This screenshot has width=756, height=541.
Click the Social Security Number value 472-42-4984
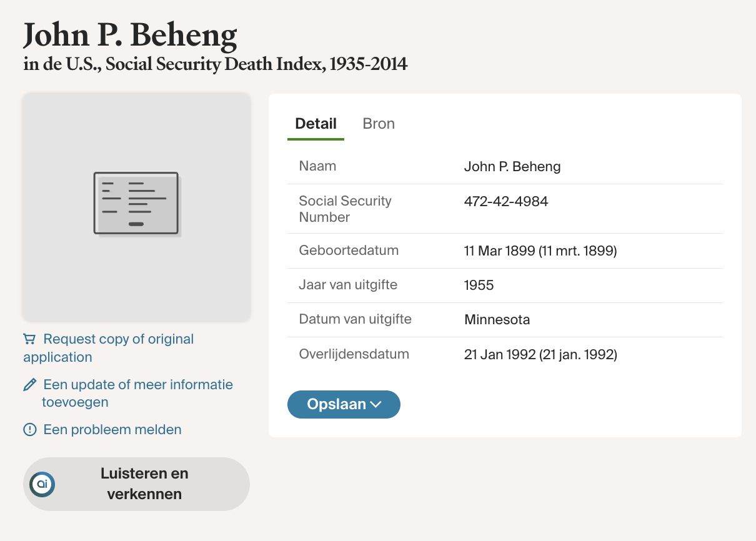click(506, 202)
